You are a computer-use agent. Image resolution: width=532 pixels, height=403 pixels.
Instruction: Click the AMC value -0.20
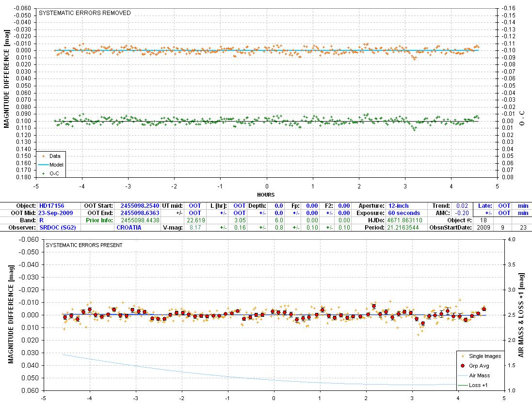[461, 213]
